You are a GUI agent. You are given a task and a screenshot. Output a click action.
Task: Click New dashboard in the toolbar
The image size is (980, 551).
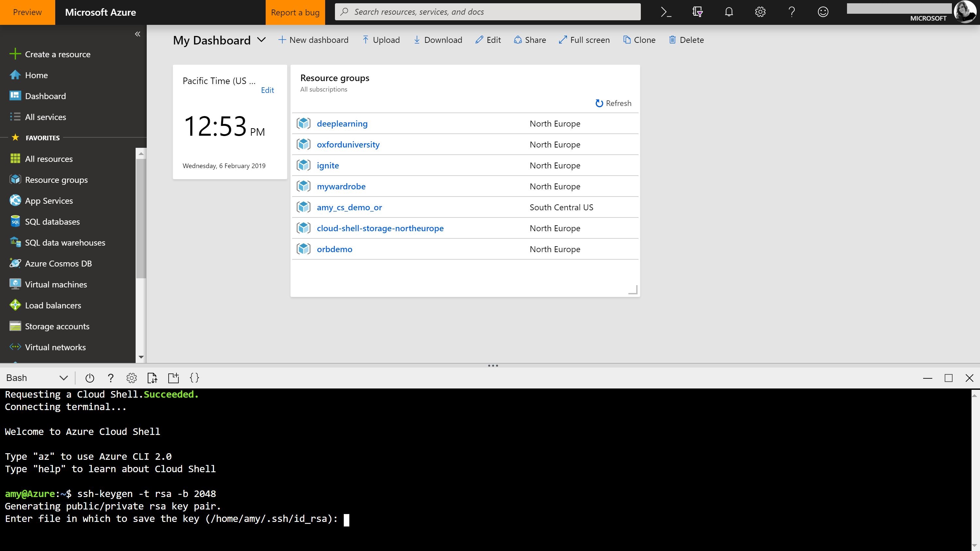(313, 40)
